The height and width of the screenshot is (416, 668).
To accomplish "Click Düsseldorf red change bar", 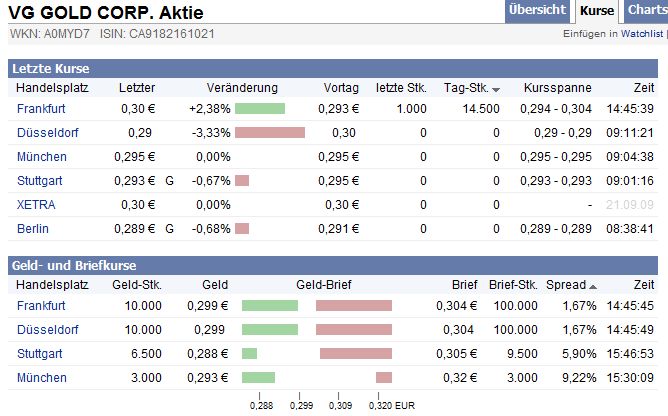I will coord(270,132).
